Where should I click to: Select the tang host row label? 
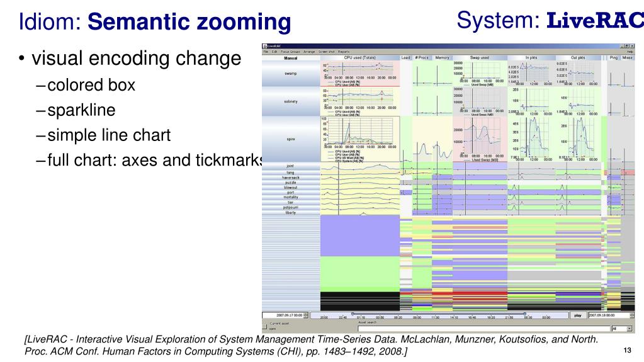[290, 173]
